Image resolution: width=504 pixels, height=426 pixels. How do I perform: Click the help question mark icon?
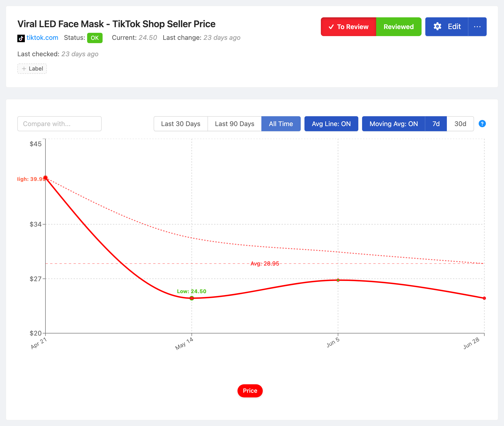click(482, 124)
